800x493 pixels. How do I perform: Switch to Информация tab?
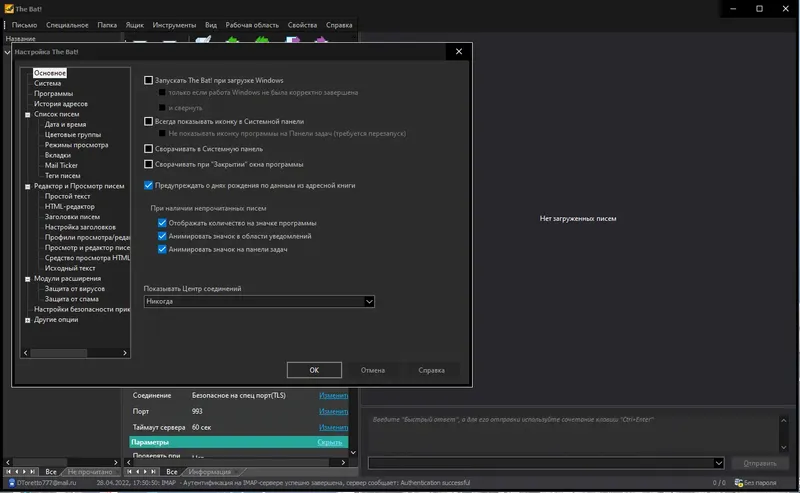pos(210,472)
